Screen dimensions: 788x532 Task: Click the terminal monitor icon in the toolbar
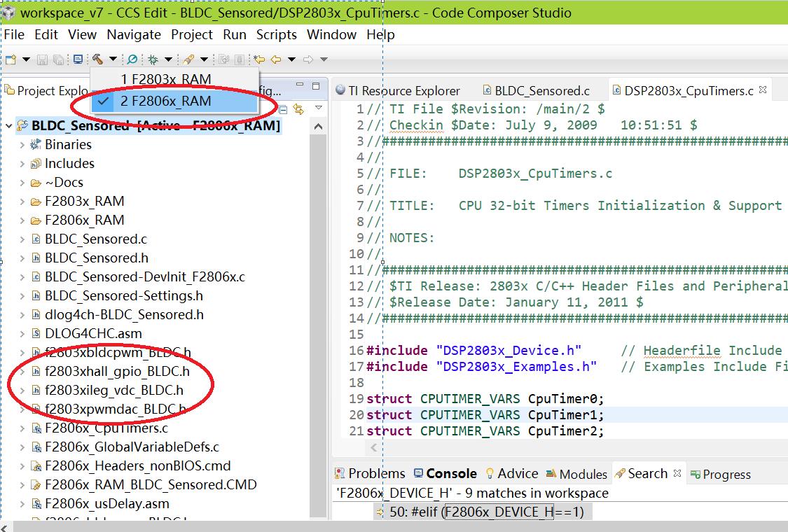point(78,59)
